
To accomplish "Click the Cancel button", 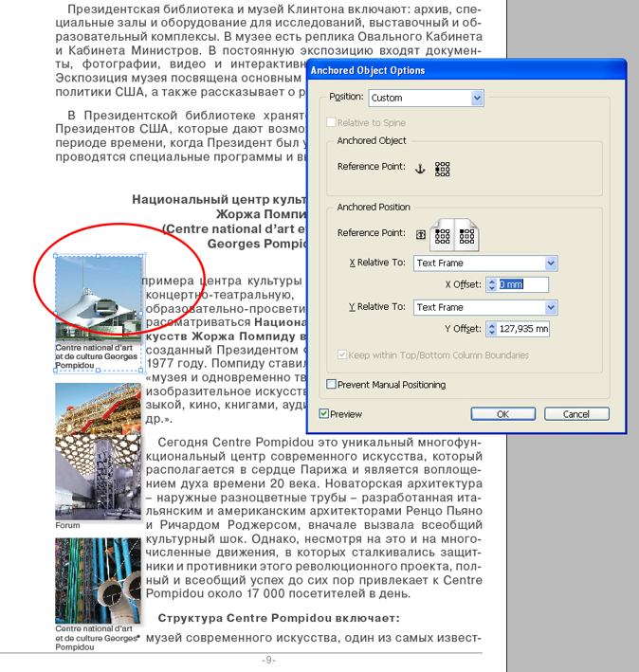I will point(576,414).
